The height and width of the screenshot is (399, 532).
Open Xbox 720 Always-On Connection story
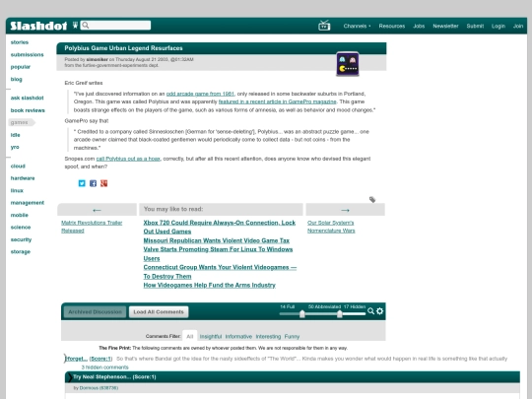[x=219, y=227]
